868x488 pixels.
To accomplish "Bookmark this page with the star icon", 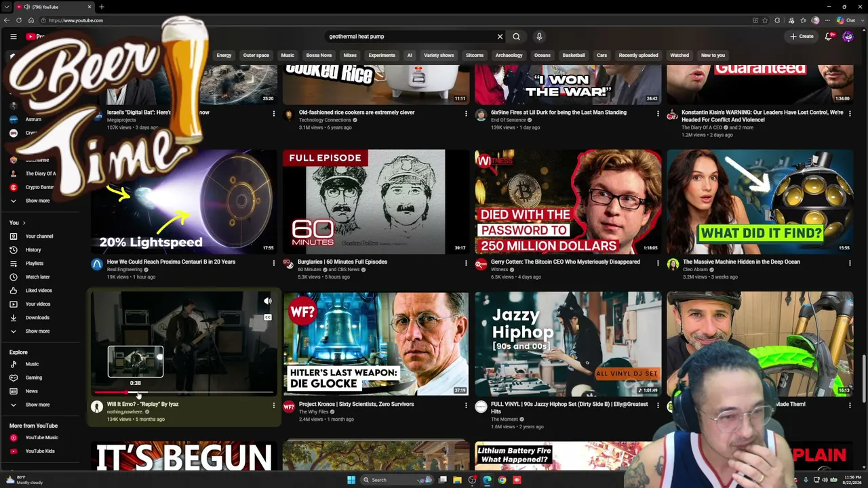I will pyautogui.click(x=766, y=20).
